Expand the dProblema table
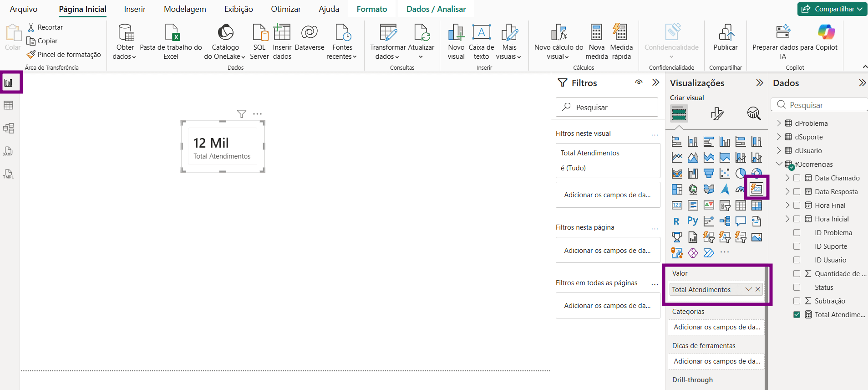 [779, 123]
